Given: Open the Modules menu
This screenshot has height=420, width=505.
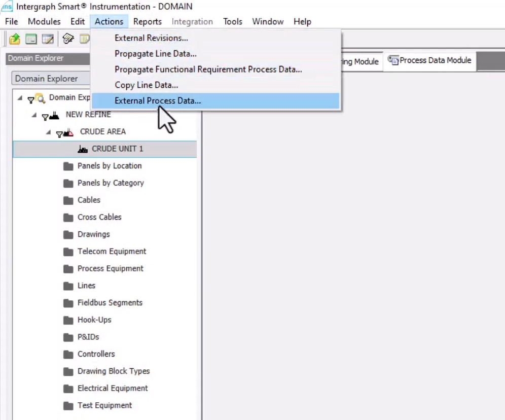Looking at the screenshot, I should pyautogui.click(x=44, y=22).
